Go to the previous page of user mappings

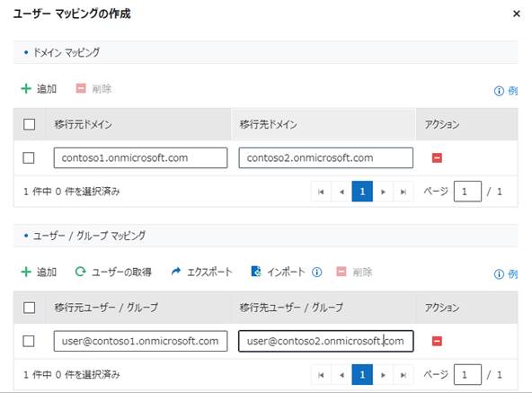point(341,375)
